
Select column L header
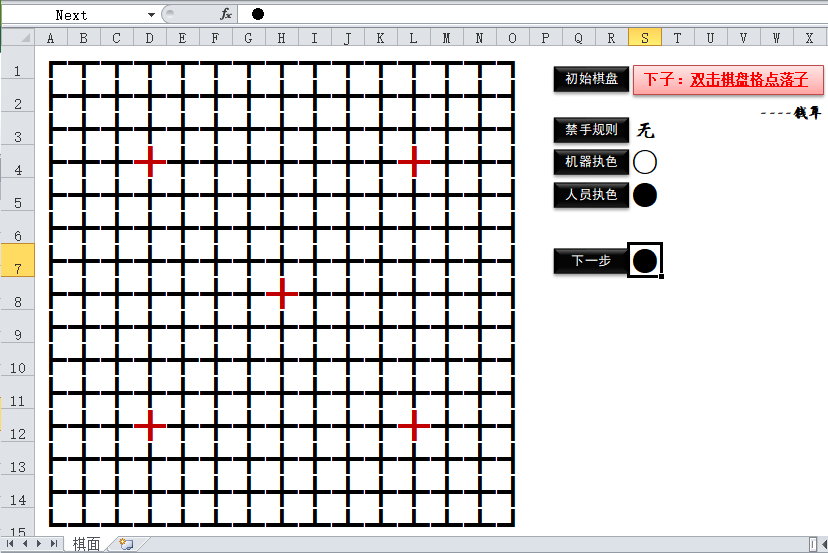pyautogui.click(x=413, y=38)
